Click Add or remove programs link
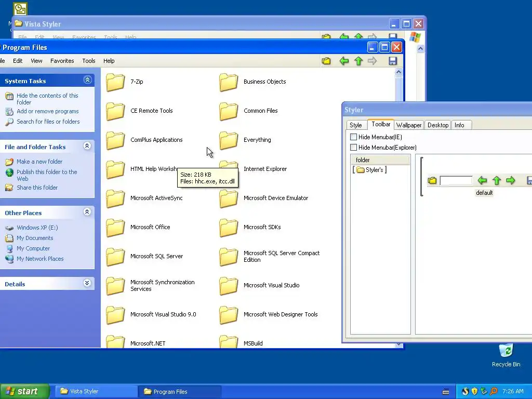 (x=47, y=111)
